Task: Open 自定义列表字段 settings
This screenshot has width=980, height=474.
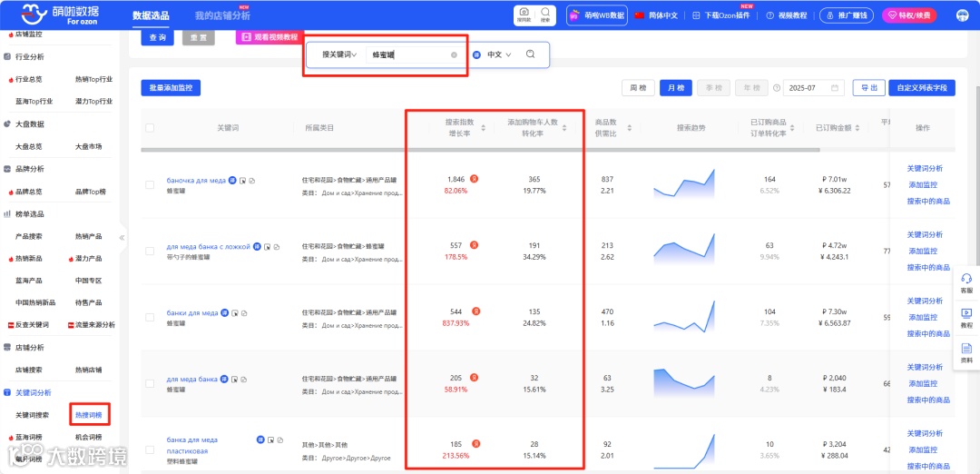Action: [922, 88]
